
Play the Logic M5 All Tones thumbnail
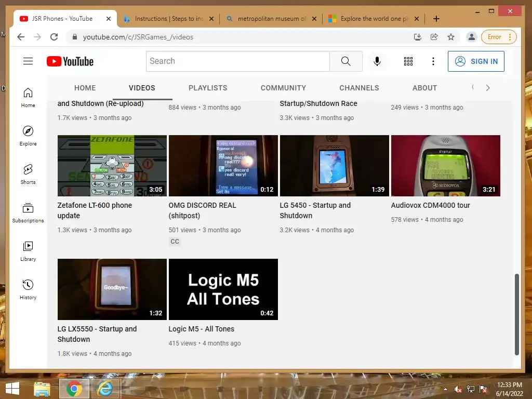click(x=223, y=289)
